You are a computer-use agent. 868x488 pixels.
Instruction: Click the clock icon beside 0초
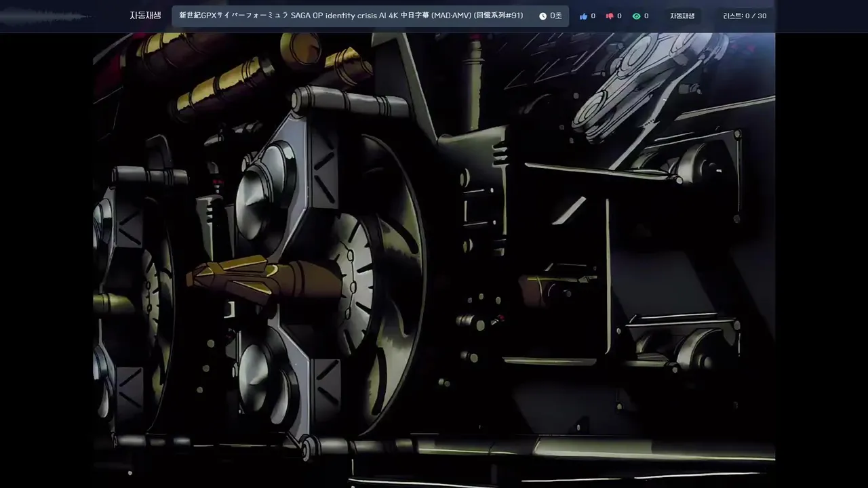pyautogui.click(x=542, y=16)
